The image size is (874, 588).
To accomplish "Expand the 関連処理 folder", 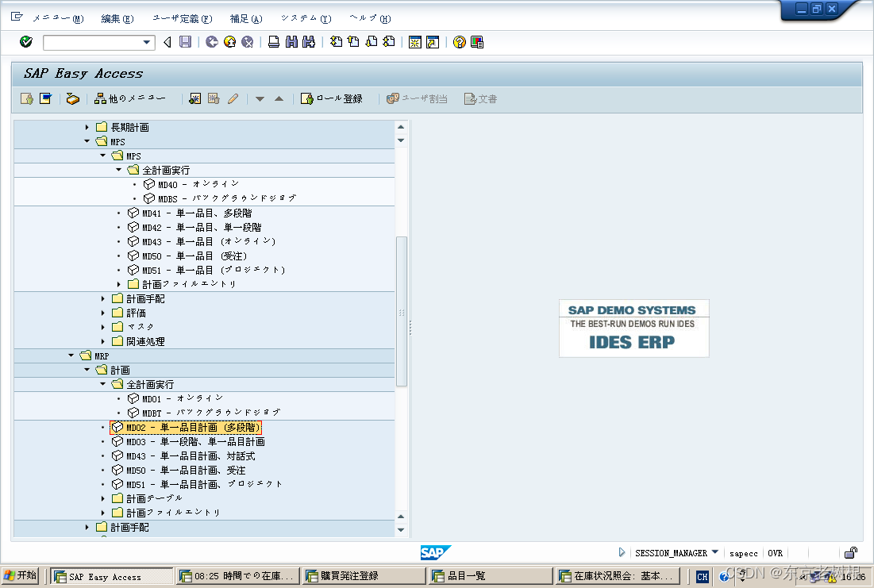I will pos(102,341).
